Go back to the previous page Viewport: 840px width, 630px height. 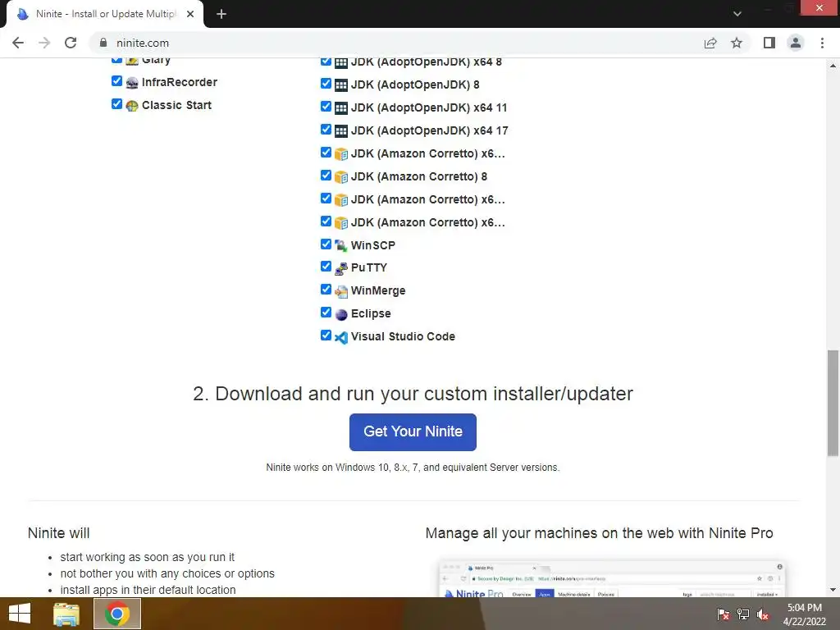pos(18,43)
